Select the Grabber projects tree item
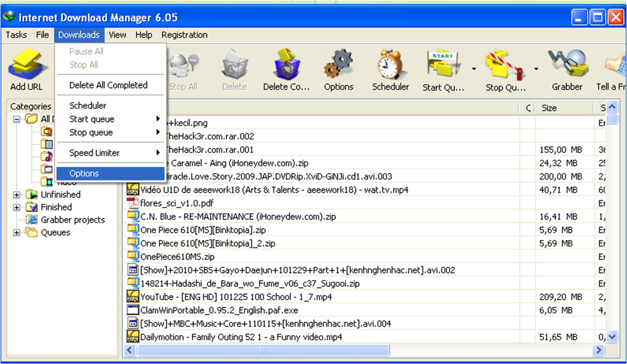Image resolution: width=627 pixels, height=364 pixels. 73,220
